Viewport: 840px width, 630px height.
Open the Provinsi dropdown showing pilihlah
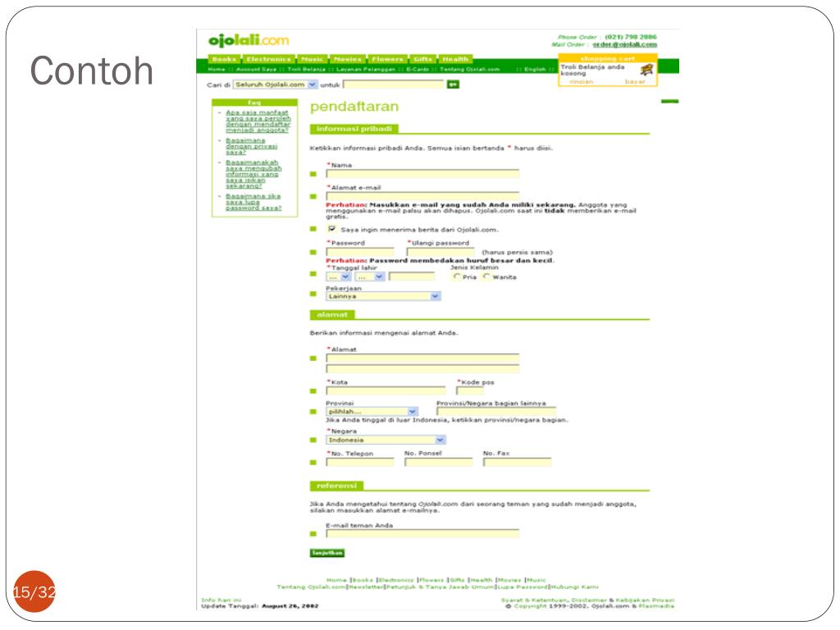372,412
